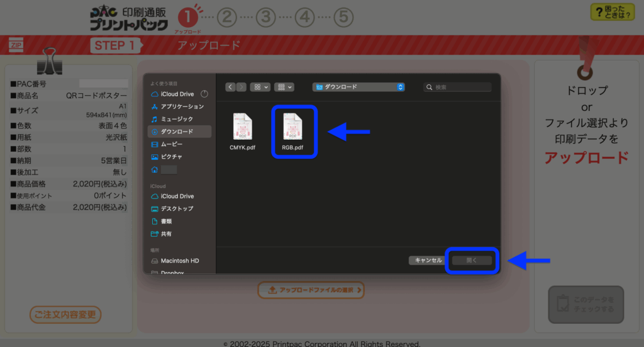Click the Printpac logo

[128, 18]
